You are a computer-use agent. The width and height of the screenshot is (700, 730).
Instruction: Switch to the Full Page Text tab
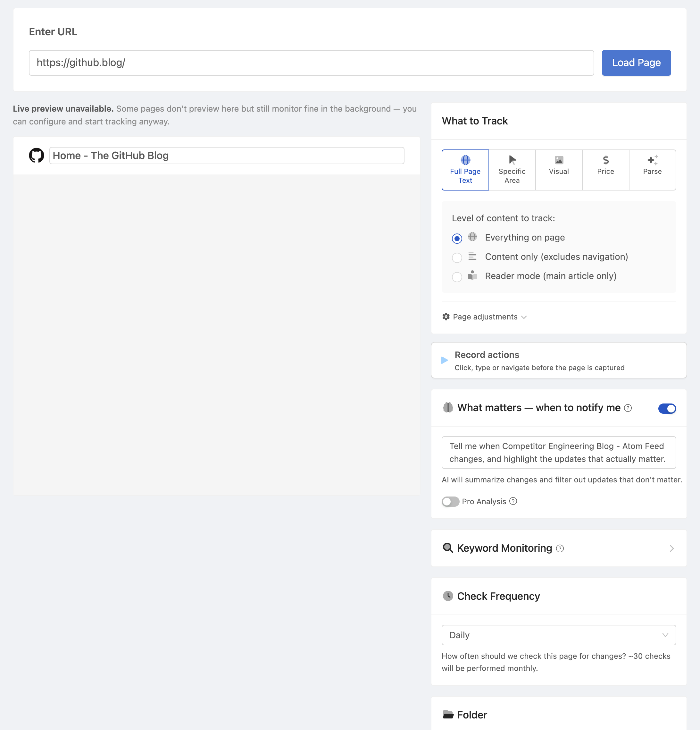click(x=465, y=170)
